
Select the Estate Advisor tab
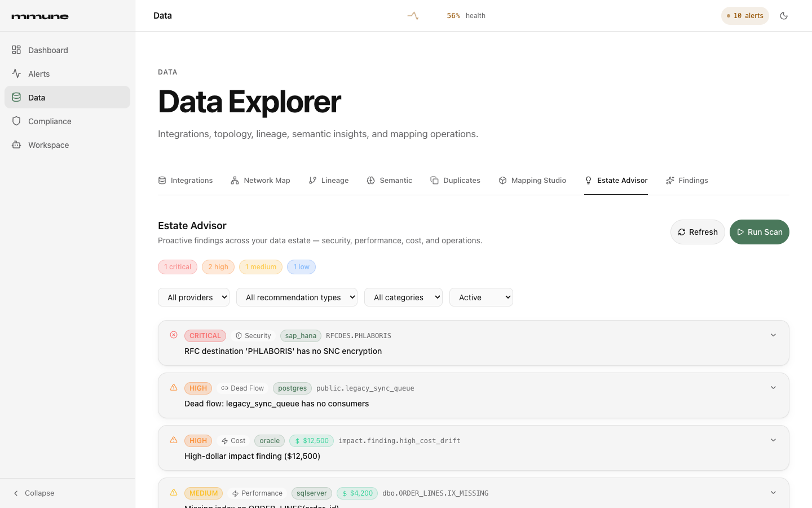click(616, 181)
